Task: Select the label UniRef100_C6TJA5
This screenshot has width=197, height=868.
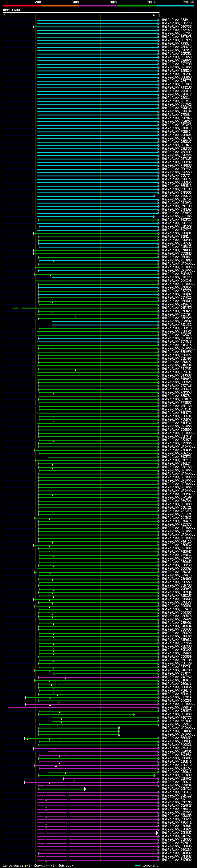Action: point(176,216)
